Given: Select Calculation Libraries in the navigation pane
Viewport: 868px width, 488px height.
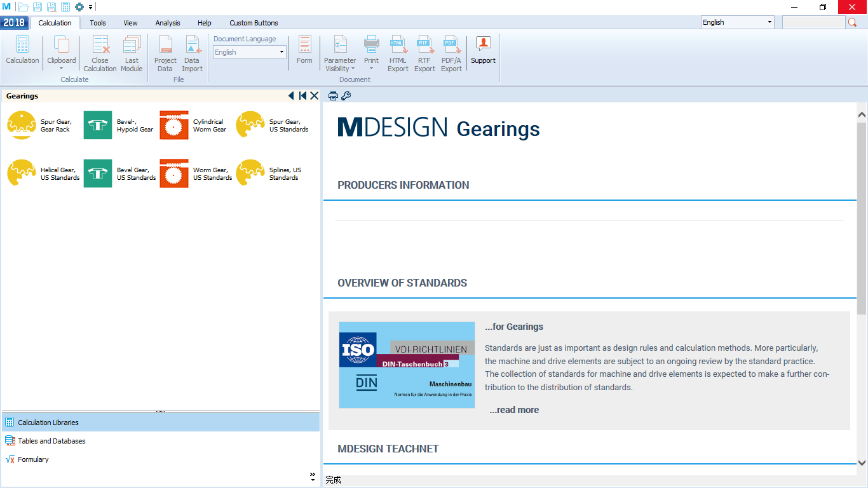Looking at the screenshot, I should [x=161, y=423].
